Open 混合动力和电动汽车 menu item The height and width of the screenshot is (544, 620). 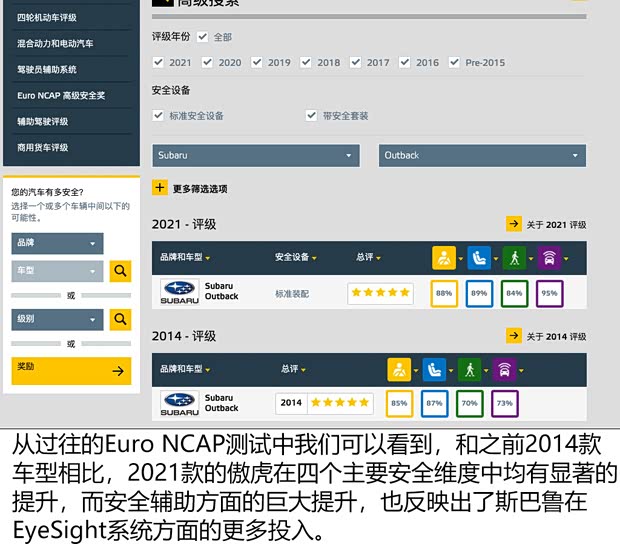click(56, 44)
